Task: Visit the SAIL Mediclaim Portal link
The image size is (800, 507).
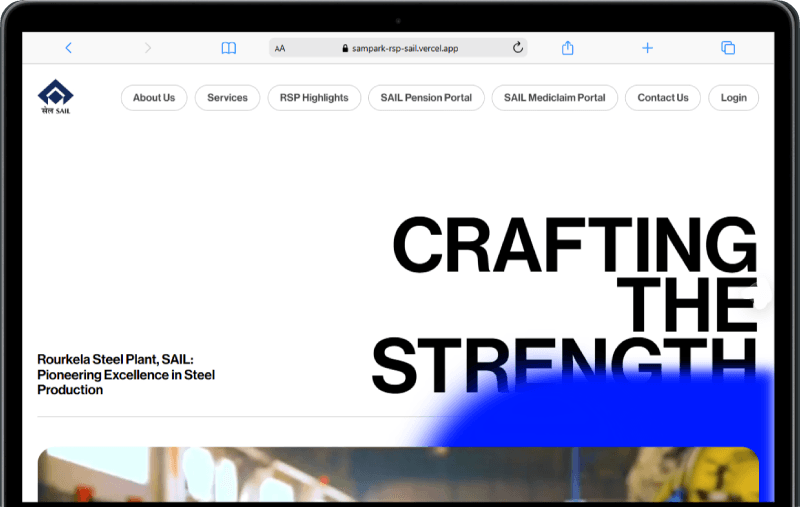Action: (554, 98)
